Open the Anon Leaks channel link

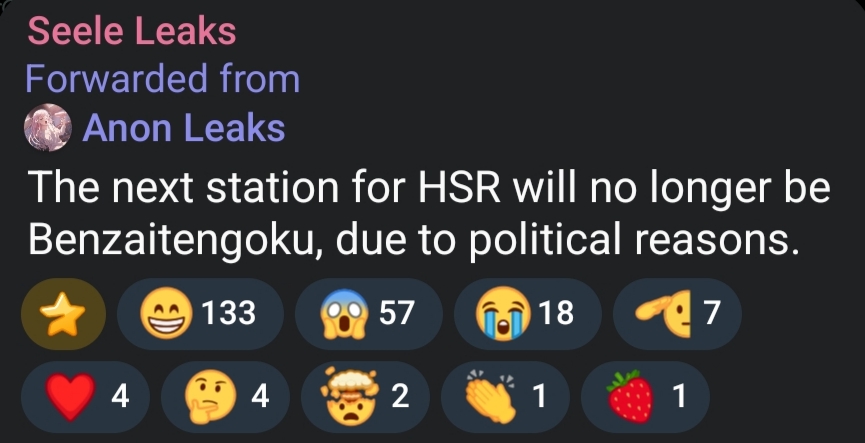(184, 128)
